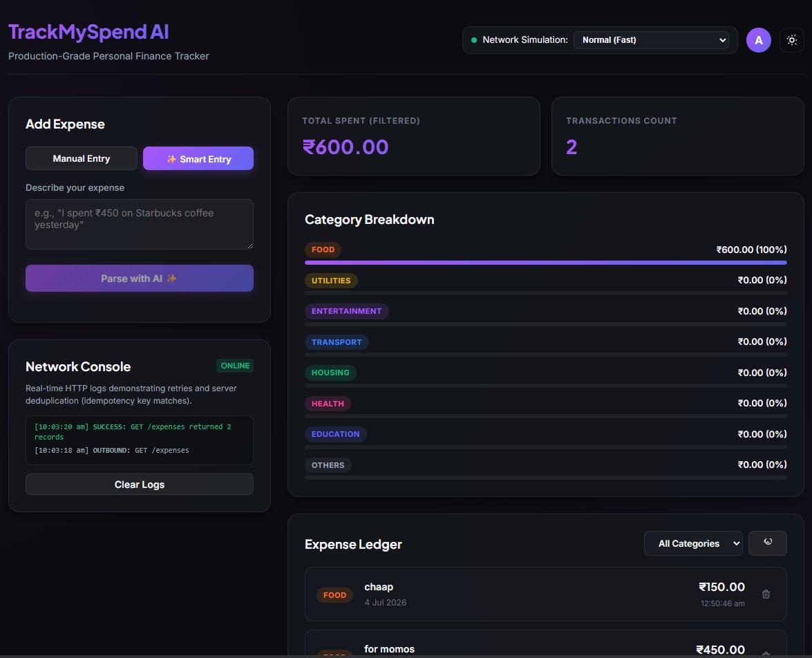Click the TrackMySpend AI title
This screenshot has width=812, height=658.
coord(88,32)
